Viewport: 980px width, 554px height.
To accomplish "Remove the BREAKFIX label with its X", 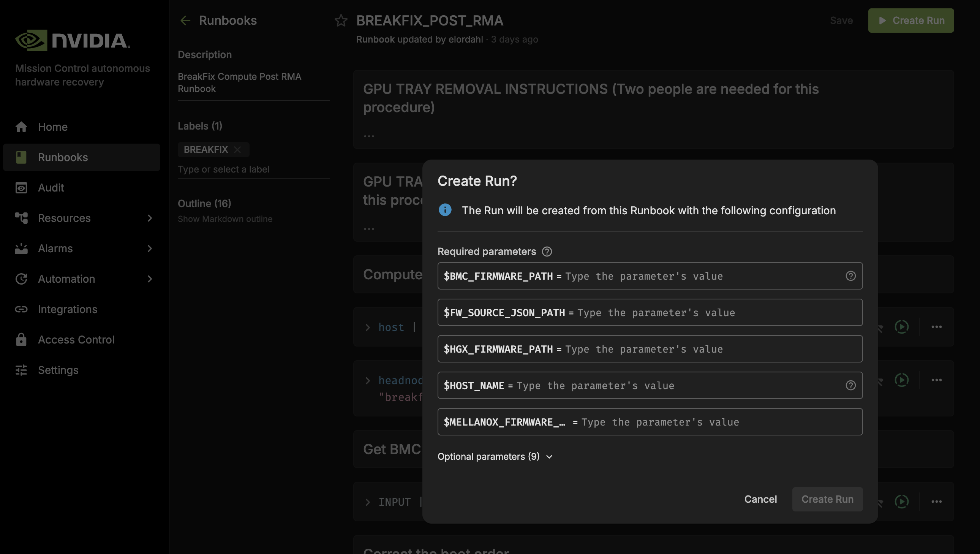I will 237,150.
